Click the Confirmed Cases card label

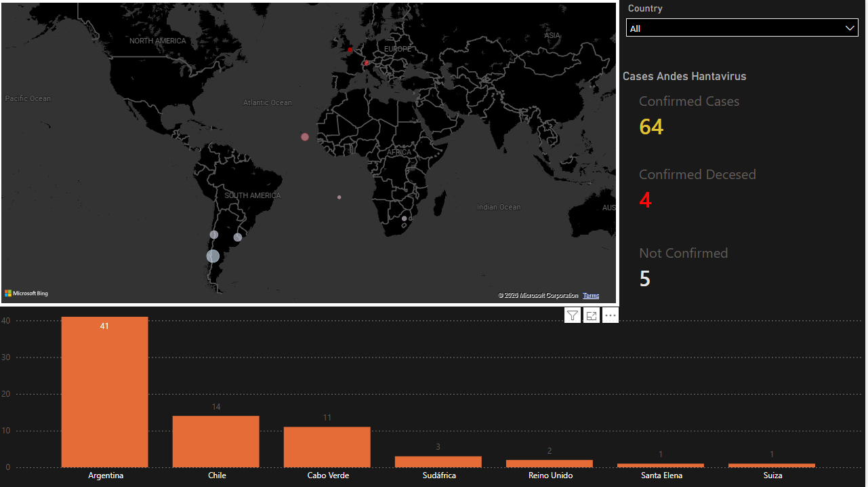pyautogui.click(x=689, y=101)
